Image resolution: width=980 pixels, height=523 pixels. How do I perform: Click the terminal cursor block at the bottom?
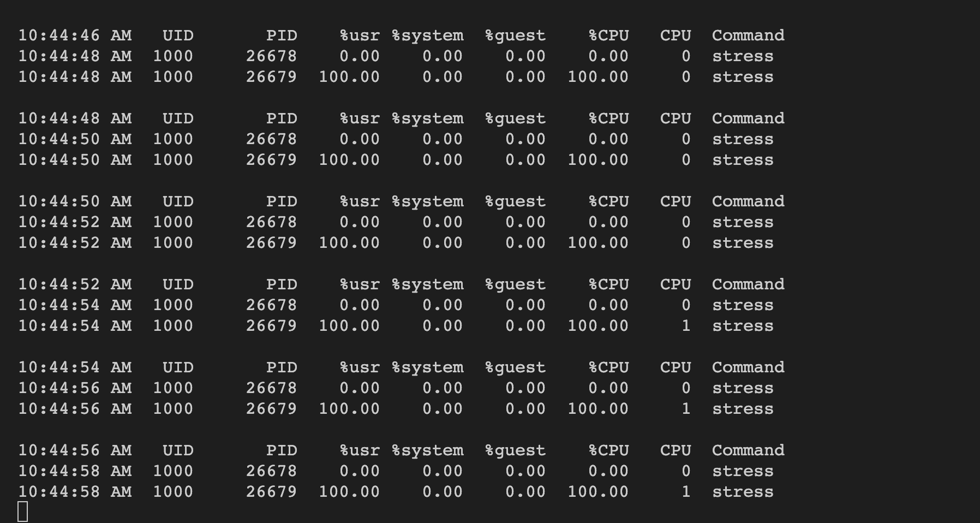(x=23, y=512)
